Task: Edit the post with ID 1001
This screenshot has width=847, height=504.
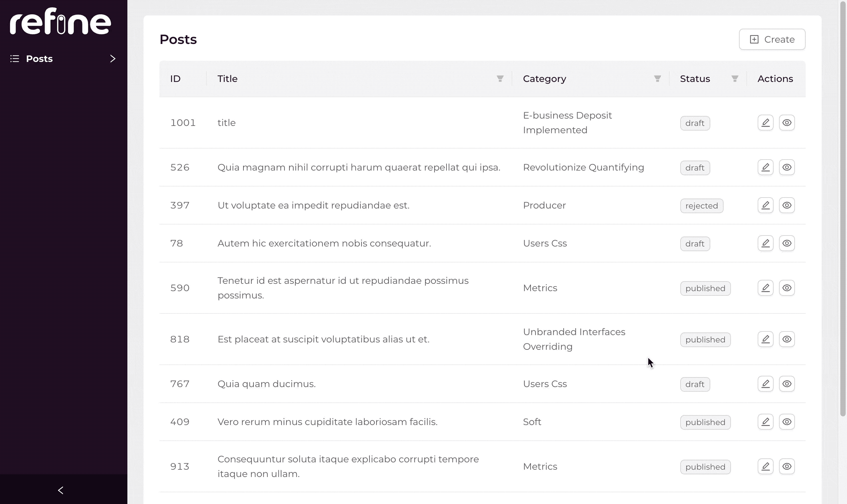Action: coord(766,123)
